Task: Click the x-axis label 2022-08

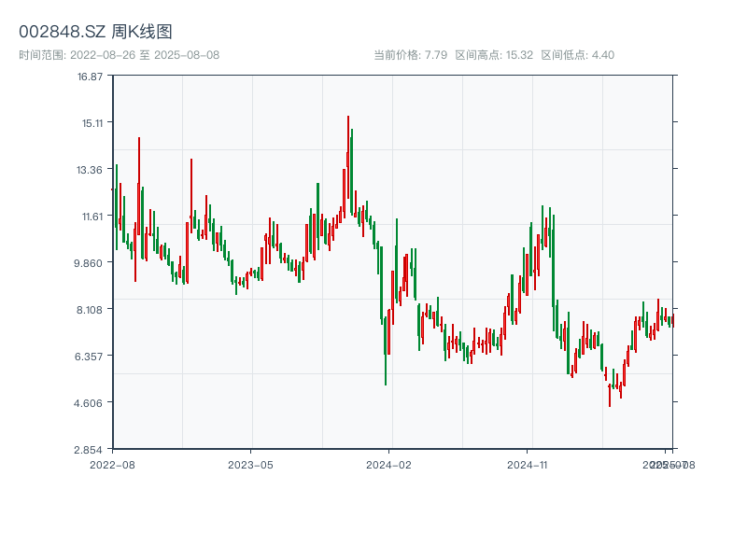Action: (x=112, y=465)
